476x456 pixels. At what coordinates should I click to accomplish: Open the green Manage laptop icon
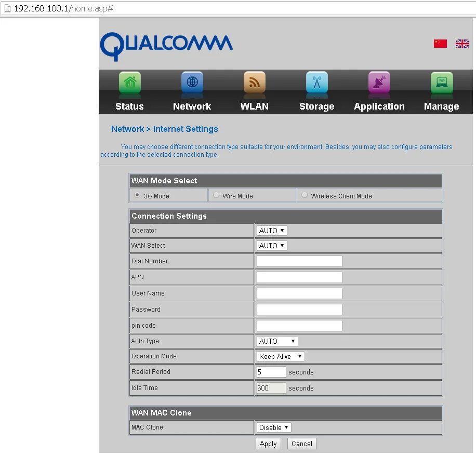pos(442,83)
